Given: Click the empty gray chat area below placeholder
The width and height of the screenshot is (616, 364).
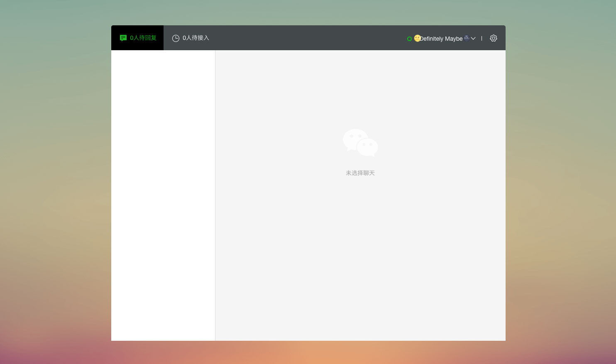Looking at the screenshot, I should (360, 257).
